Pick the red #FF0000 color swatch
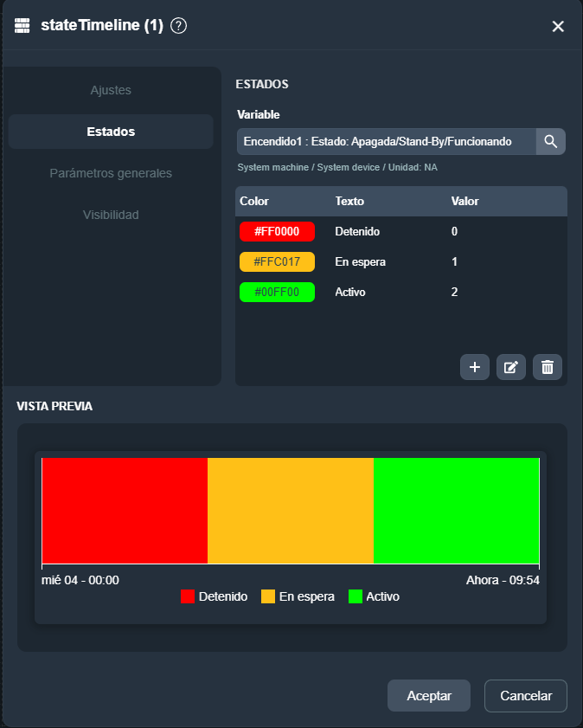Viewport: 583px width, 728px height. [x=277, y=232]
